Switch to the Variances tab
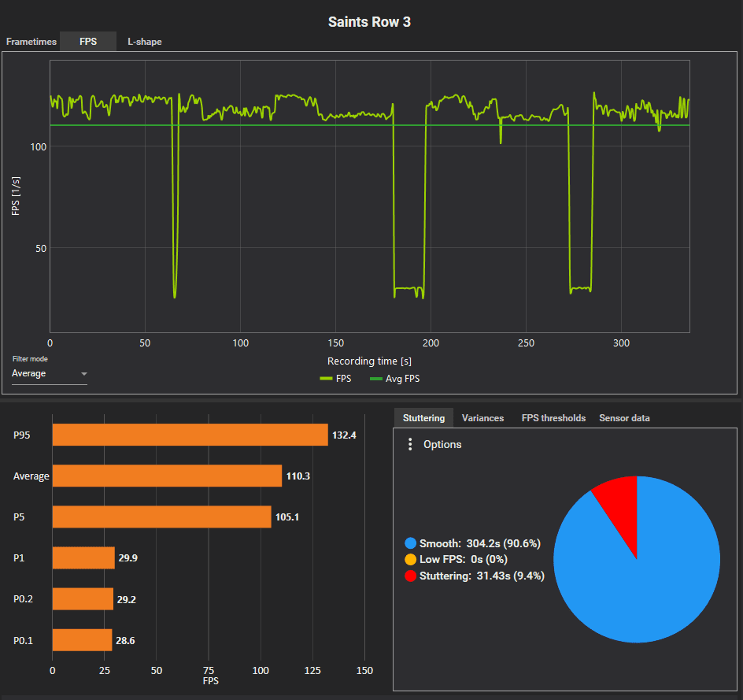 point(482,418)
